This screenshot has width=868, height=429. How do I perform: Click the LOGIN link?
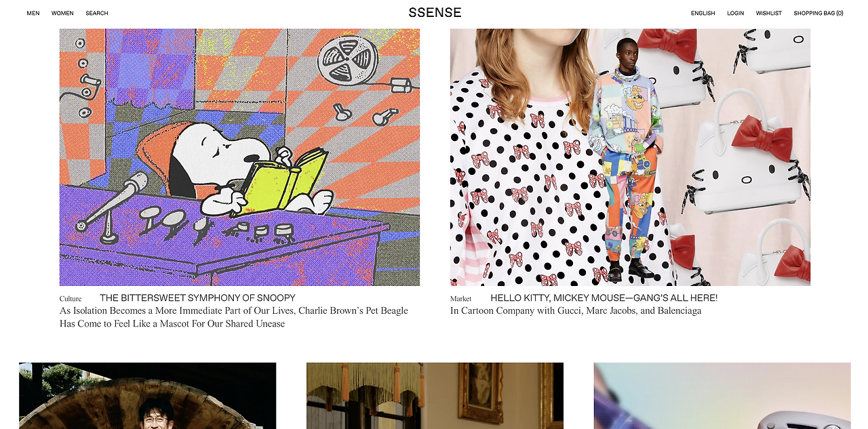(736, 14)
